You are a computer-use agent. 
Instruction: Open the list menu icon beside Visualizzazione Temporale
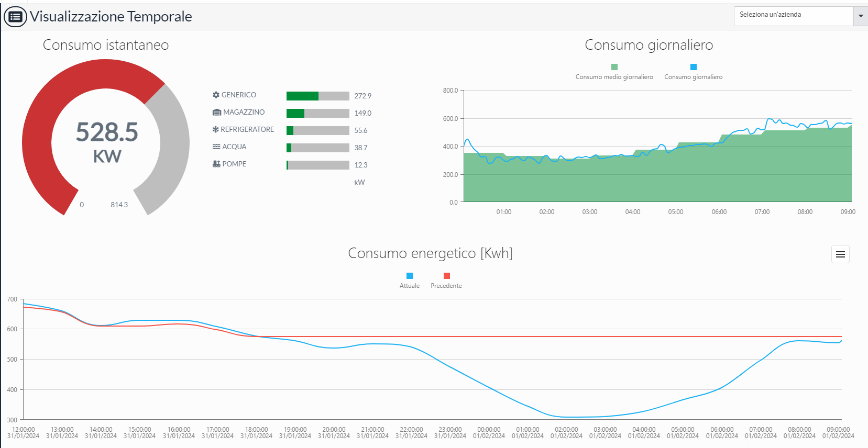click(x=15, y=17)
